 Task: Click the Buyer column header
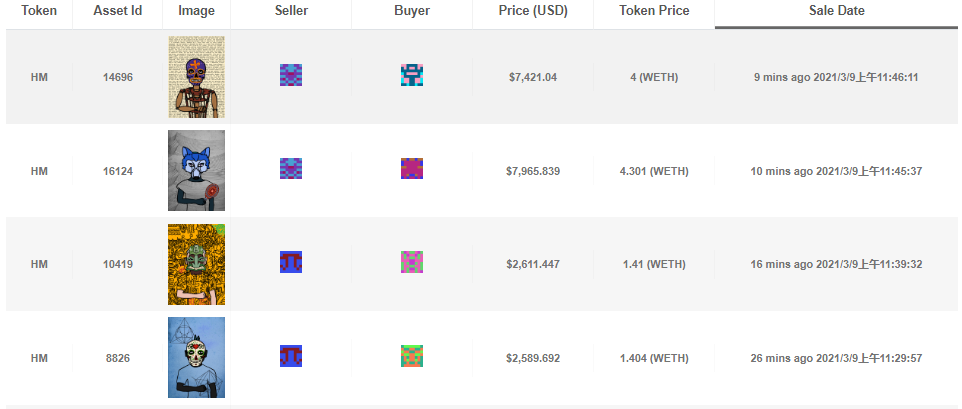click(x=412, y=11)
